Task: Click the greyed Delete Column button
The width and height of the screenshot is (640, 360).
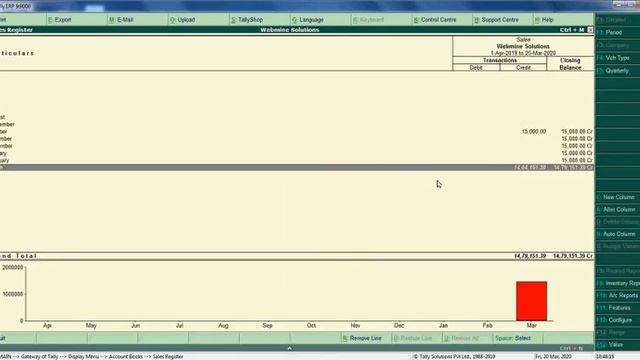Action: click(x=618, y=222)
